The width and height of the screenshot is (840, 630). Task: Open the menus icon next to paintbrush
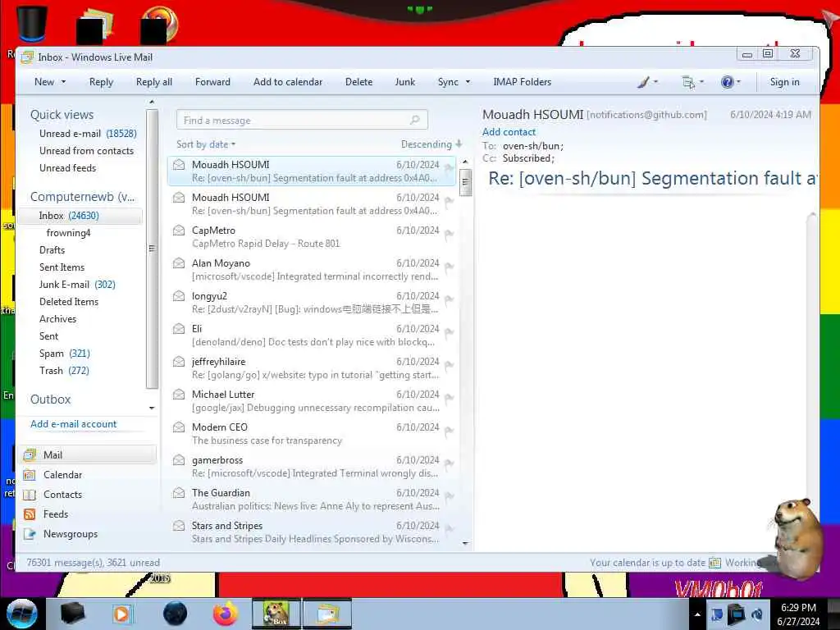(688, 82)
